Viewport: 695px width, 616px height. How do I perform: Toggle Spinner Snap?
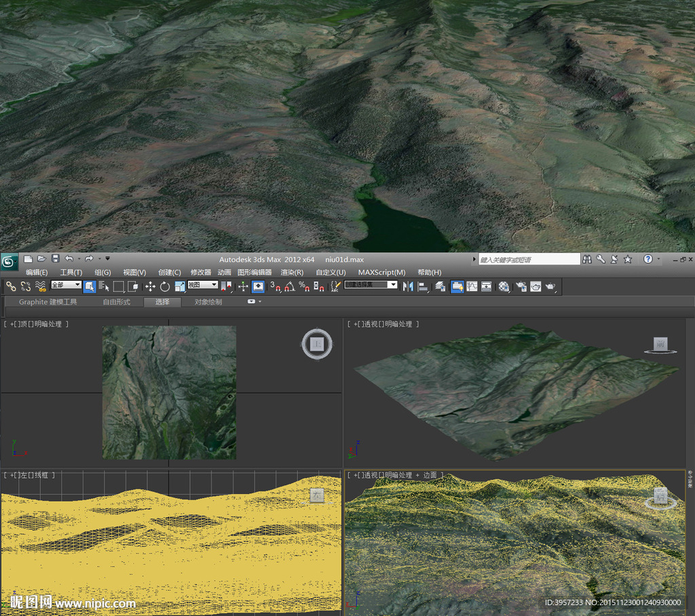[x=319, y=287]
